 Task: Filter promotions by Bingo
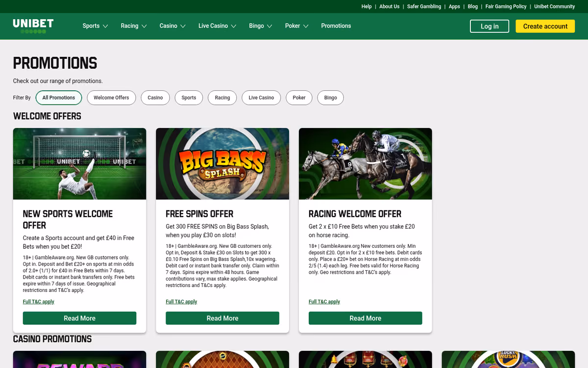331,98
